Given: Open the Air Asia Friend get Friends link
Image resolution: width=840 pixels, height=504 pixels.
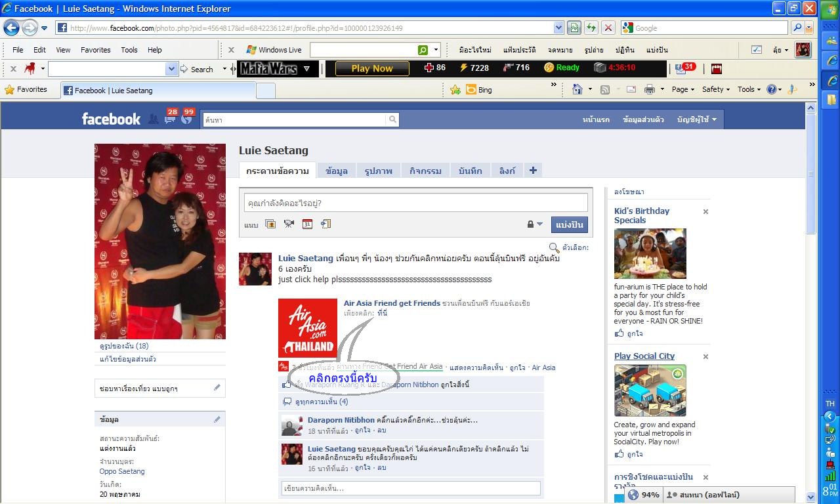Looking at the screenshot, I should pos(392,303).
